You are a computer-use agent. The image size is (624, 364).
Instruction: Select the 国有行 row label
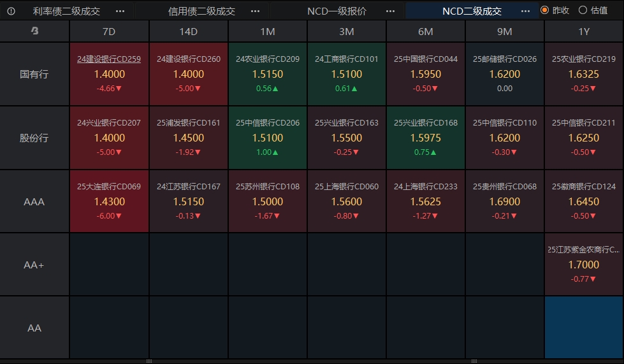(x=34, y=74)
